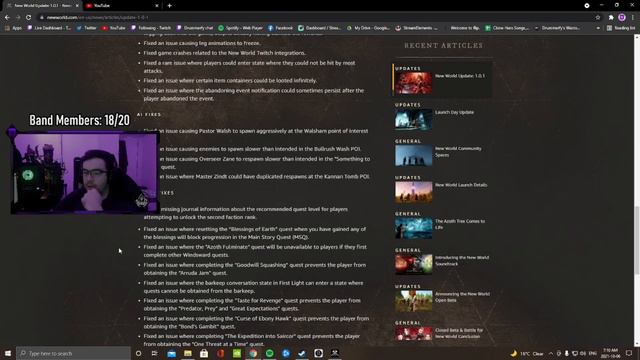
Task: Open the Closed Beta & Battle article thumbnail
Action: pyautogui.click(x=413, y=334)
